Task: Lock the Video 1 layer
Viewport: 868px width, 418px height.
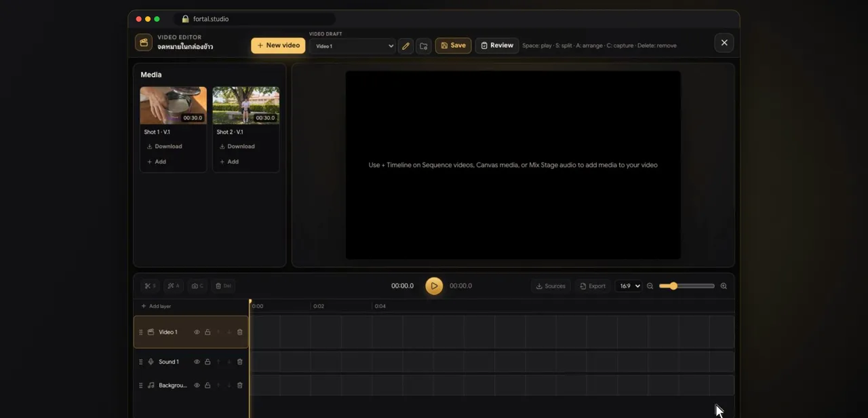Action: (x=208, y=332)
